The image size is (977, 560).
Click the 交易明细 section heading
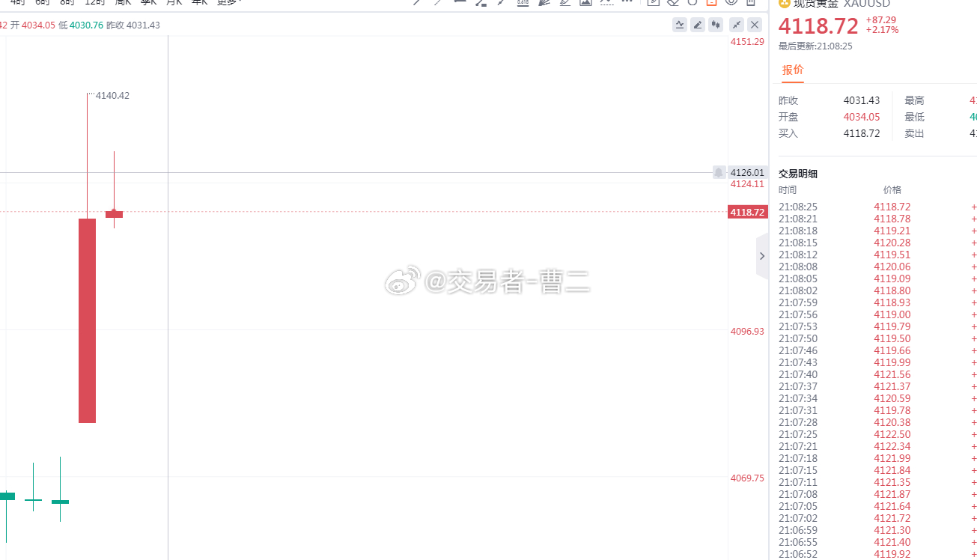[798, 174]
